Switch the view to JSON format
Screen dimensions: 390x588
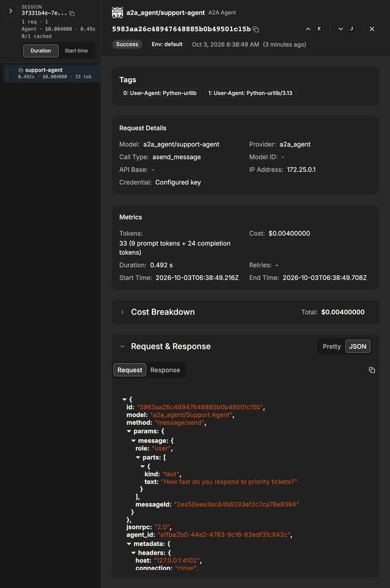[x=358, y=346]
